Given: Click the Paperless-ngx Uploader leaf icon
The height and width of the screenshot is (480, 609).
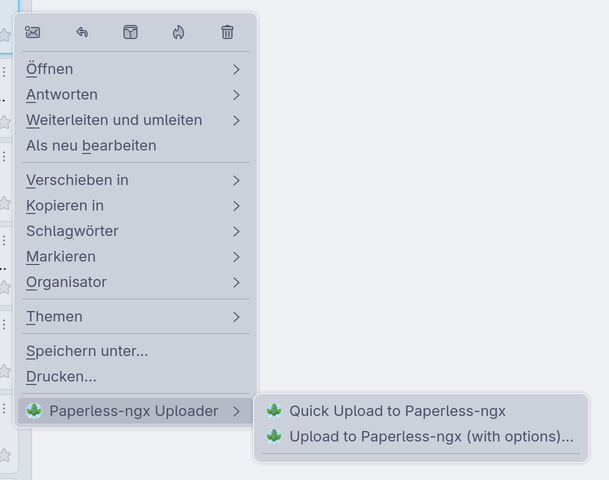Looking at the screenshot, I should coord(34,411).
